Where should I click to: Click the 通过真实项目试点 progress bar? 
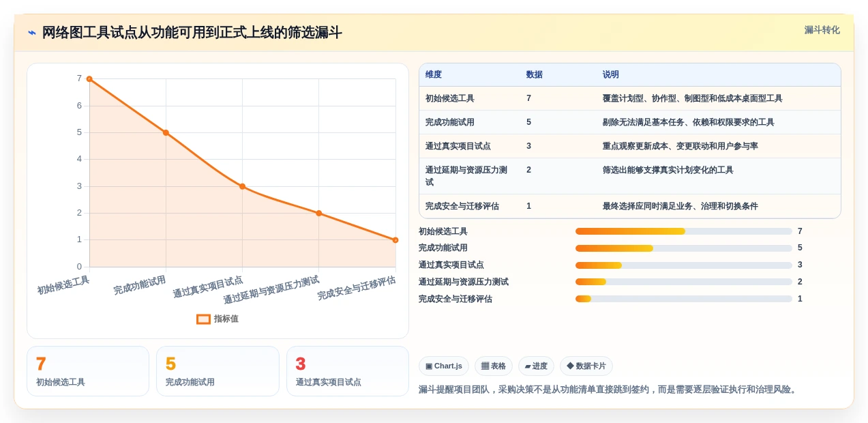click(684, 265)
